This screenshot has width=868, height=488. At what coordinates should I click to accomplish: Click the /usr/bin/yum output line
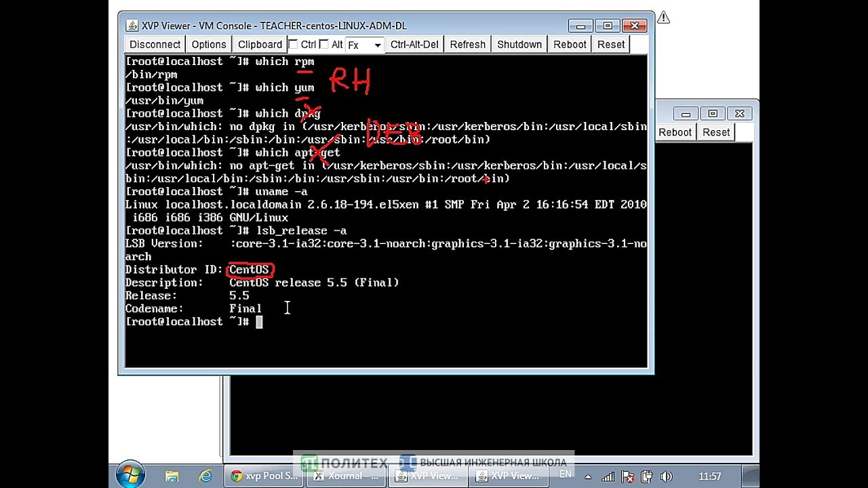164,100
